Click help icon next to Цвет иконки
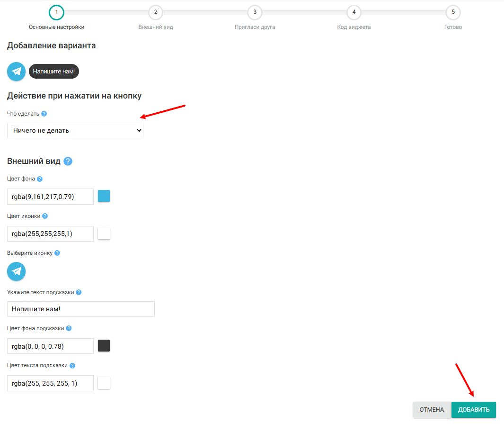The image size is (504, 424). (45, 216)
